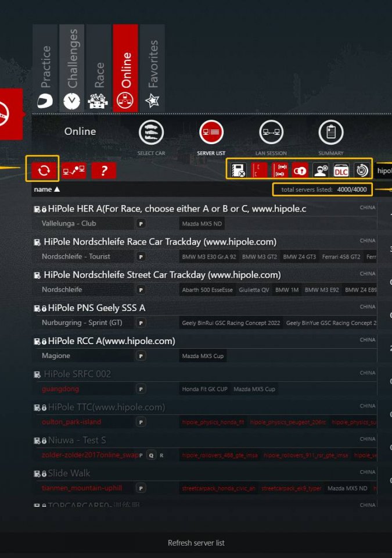This screenshot has height=558, width=392.
Task: Click the Giulietta QV car chip
Action: 254,290
